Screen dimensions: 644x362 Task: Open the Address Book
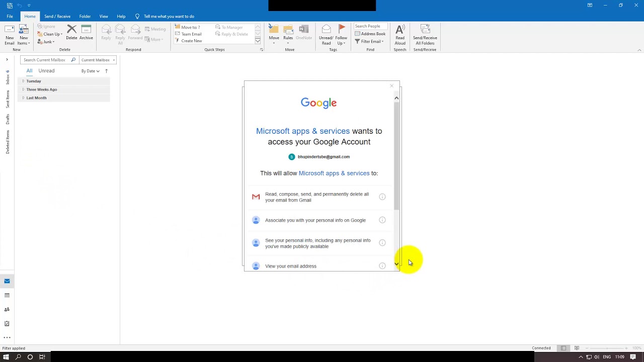point(370,34)
